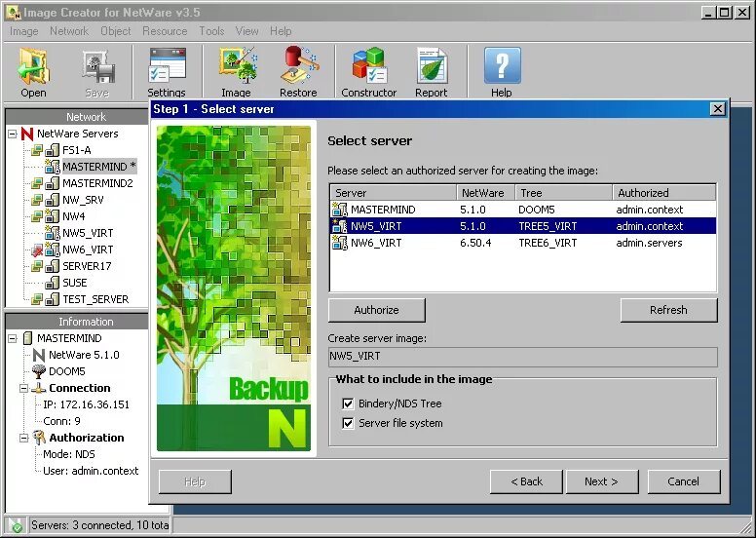This screenshot has width=756, height=538.
Task: Open the Object menu
Action: pos(116,31)
